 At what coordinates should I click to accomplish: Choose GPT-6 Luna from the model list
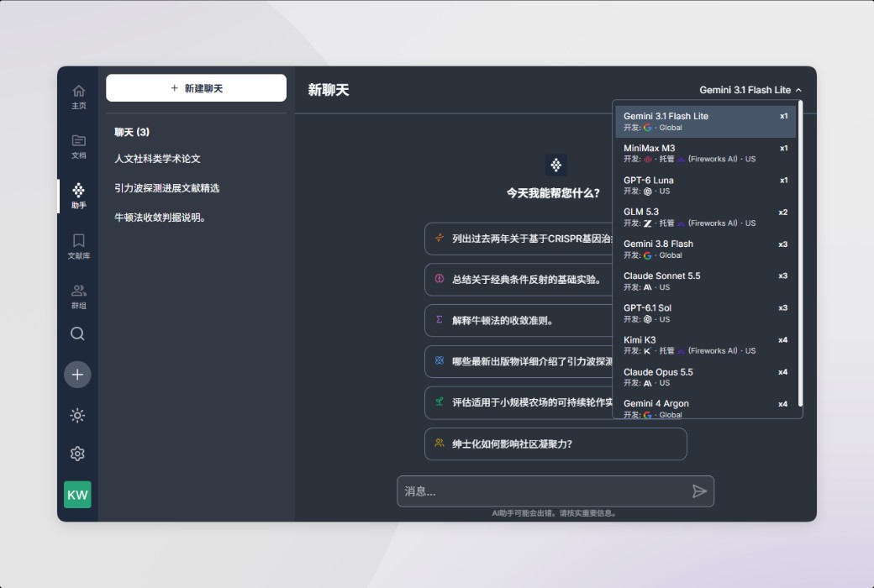tap(705, 186)
